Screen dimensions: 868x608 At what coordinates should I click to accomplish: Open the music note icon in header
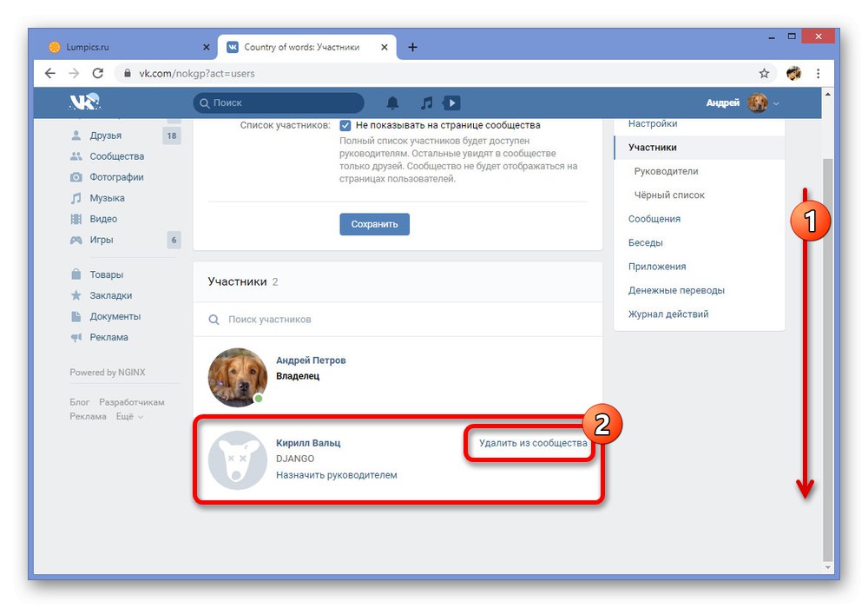tap(426, 103)
